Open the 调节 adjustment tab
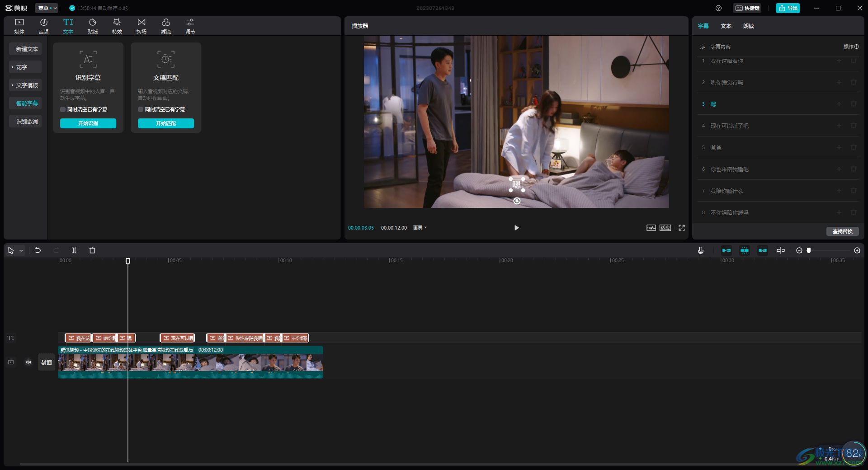 [190, 26]
